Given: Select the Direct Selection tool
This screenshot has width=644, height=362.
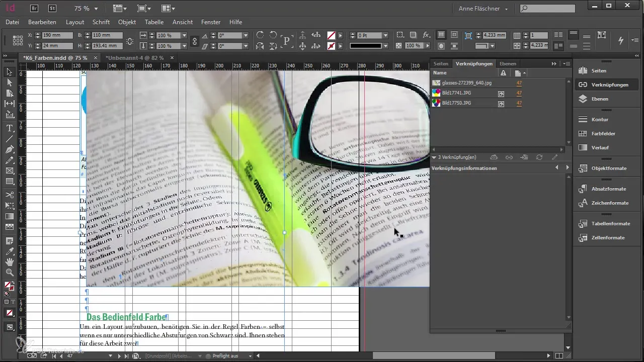Looking at the screenshot, I should [x=9, y=82].
